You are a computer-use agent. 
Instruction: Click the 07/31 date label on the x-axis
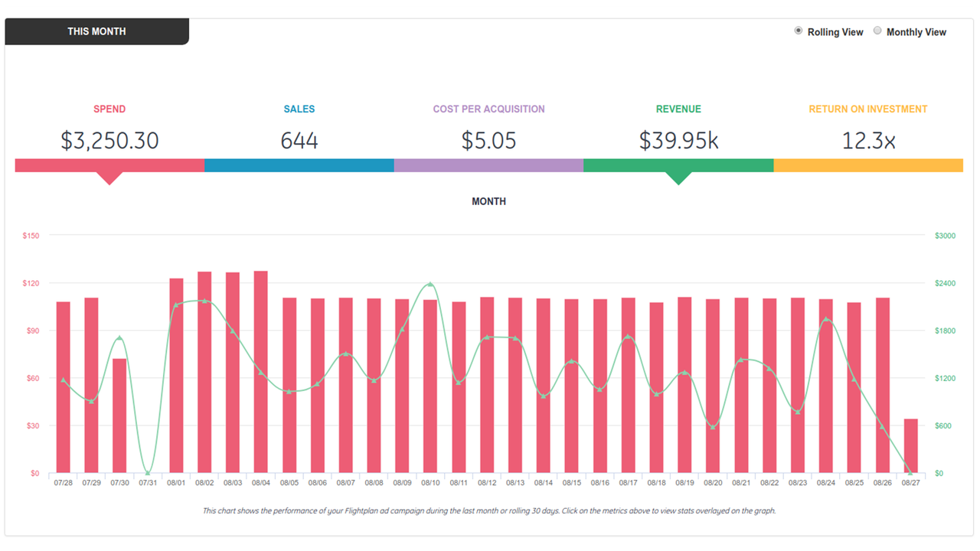click(148, 482)
